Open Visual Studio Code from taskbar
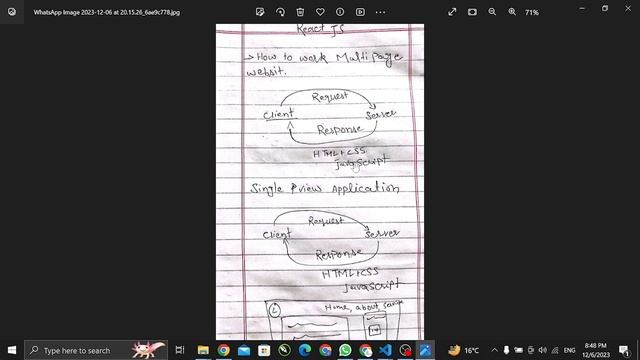The height and width of the screenshot is (360, 640). click(385, 350)
